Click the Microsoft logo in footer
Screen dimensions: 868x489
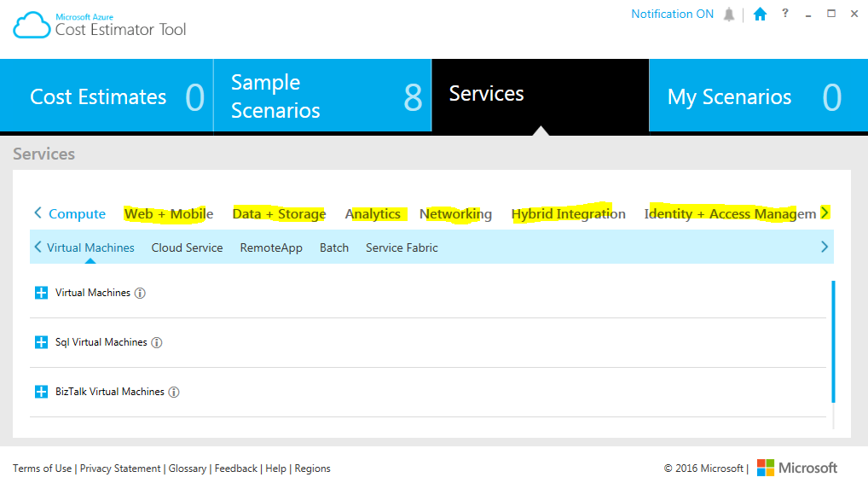click(x=797, y=468)
